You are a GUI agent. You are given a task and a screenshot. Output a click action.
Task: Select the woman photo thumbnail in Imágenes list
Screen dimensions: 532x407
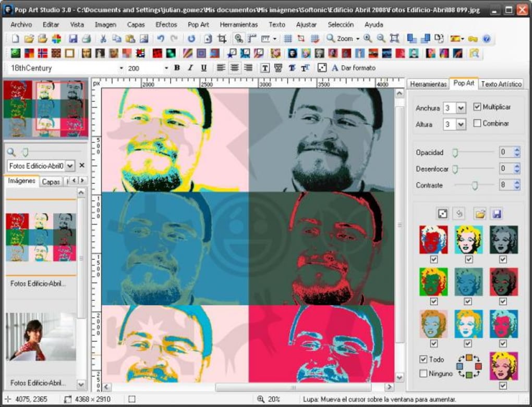(41, 338)
